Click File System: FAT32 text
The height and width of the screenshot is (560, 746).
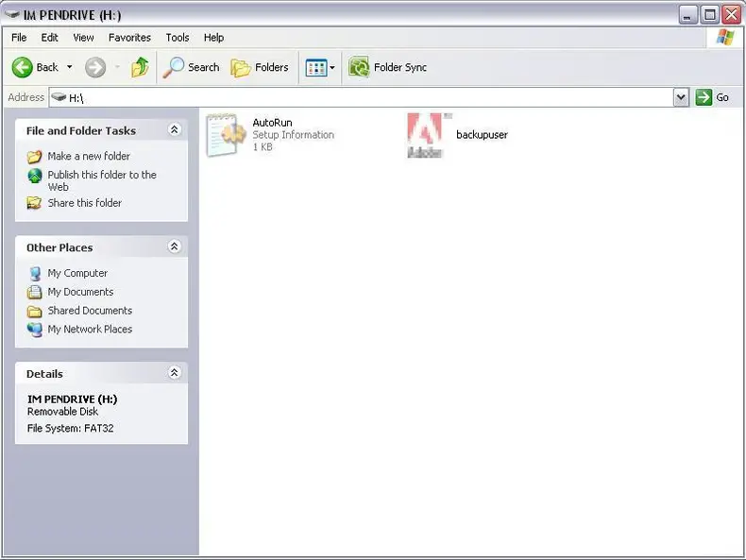[x=71, y=428]
